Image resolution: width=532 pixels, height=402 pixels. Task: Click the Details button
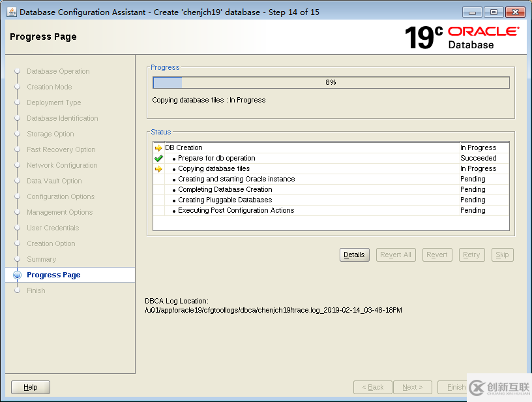pos(354,255)
